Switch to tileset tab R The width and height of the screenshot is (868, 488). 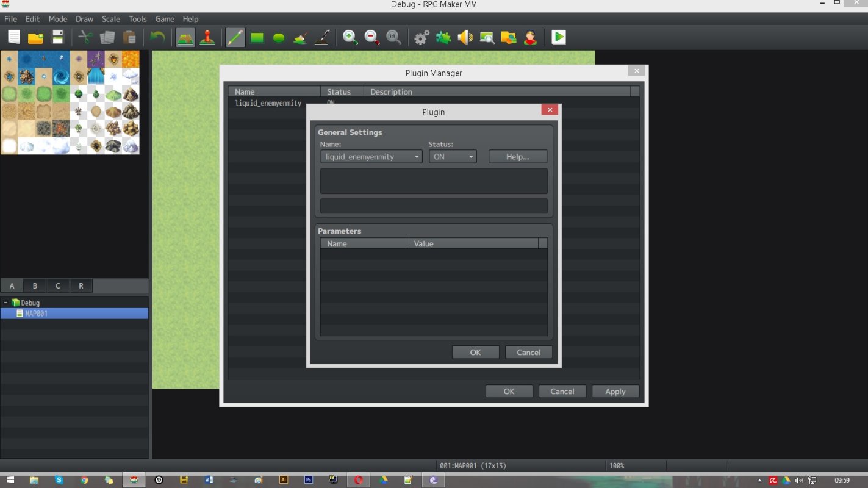point(81,285)
